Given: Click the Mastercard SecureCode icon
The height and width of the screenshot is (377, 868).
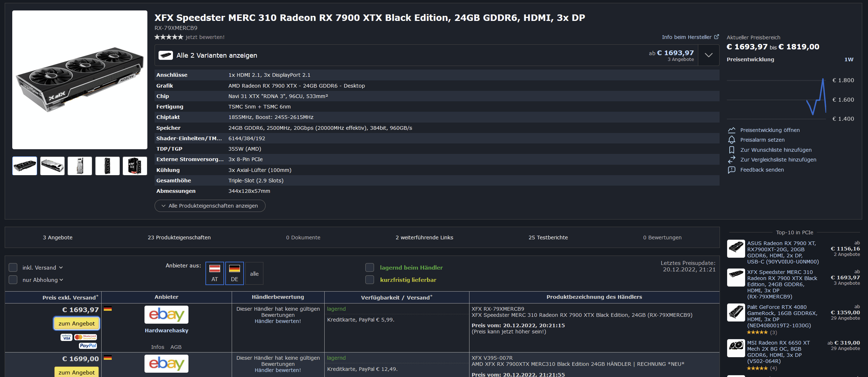Looking at the screenshot, I should pyautogui.click(x=86, y=337).
